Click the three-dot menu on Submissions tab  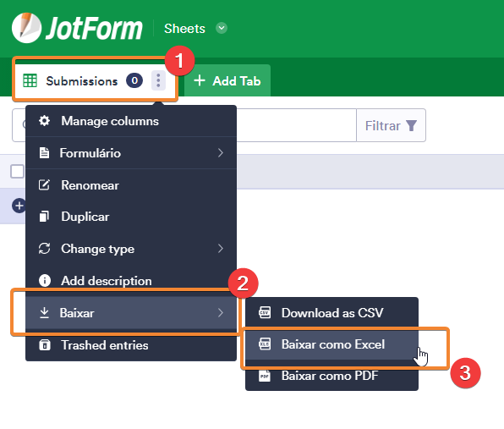click(x=158, y=80)
